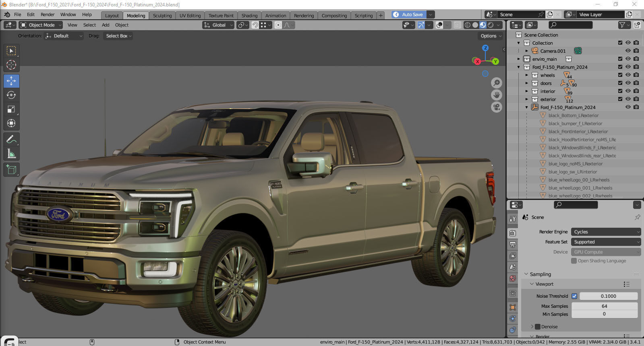
Task: Open the Tool properties tab
Action: 513,219
